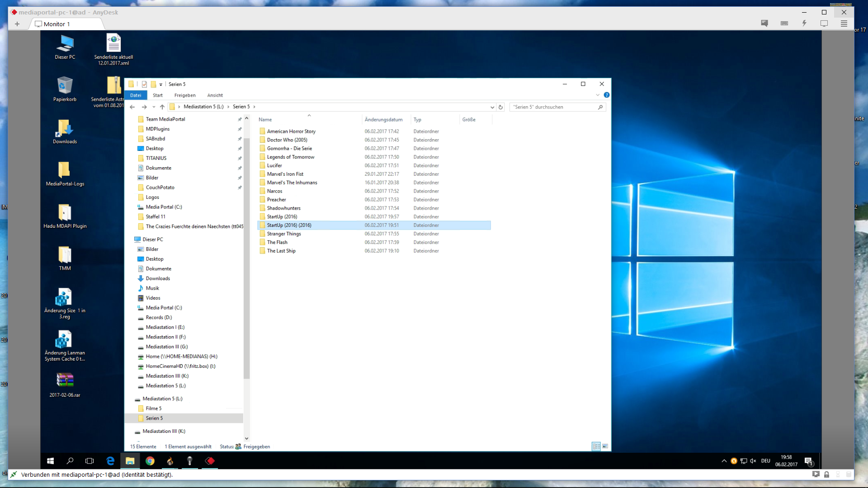Sort by the Typ column header
This screenshot has height=488, width=868.
coord(435,120)
